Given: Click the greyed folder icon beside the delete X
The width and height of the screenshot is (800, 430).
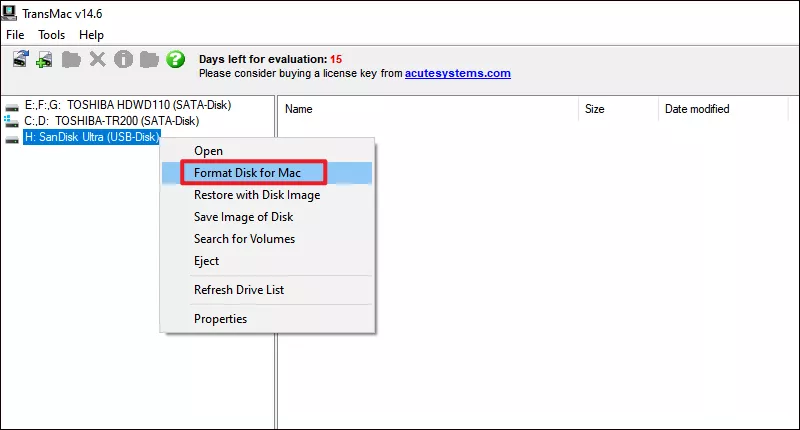Looking at the screenshot, I should (71, 59).
